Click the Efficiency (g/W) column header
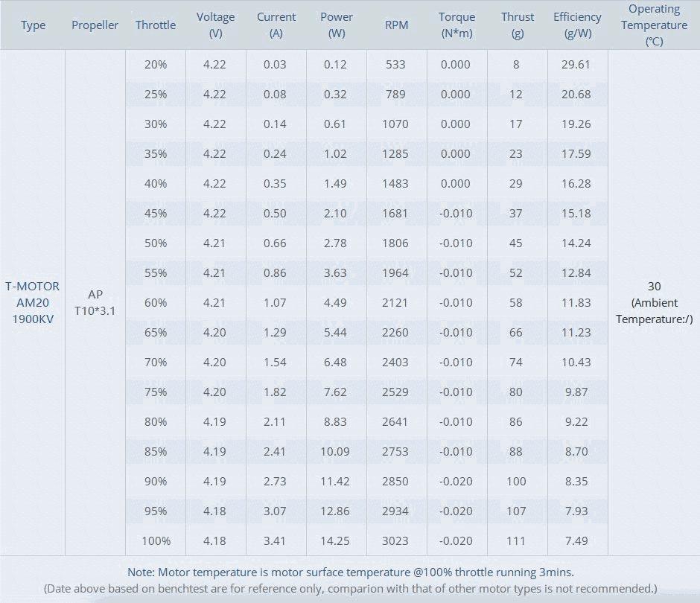Screen dimensions: 700x603 (x=577, y=25)
